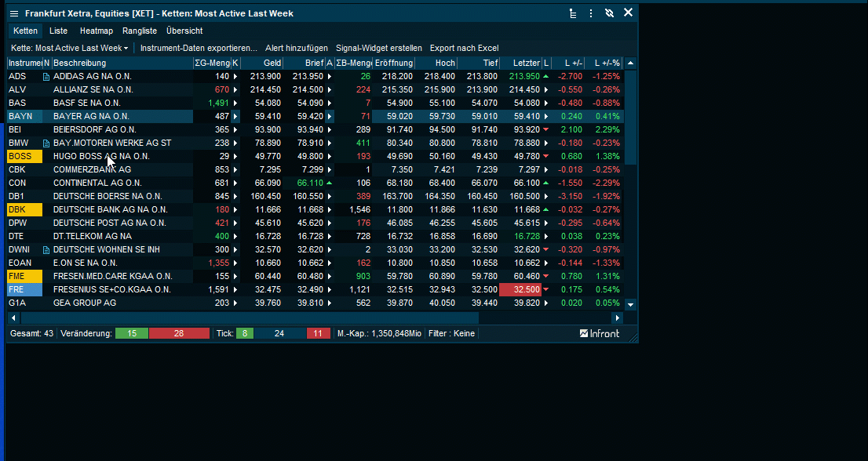
Task: Sort by the Letzter column header
Action: pyautogui.click(x=526, y=63)
